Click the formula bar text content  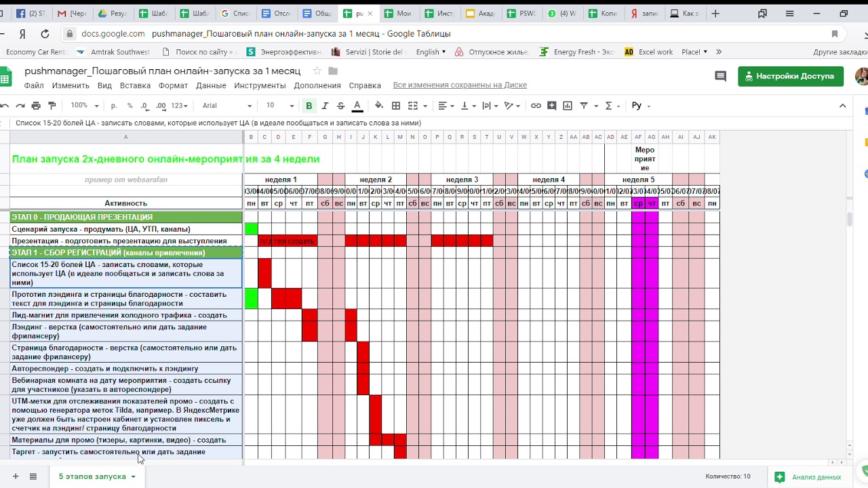click(x=218, y=123)
